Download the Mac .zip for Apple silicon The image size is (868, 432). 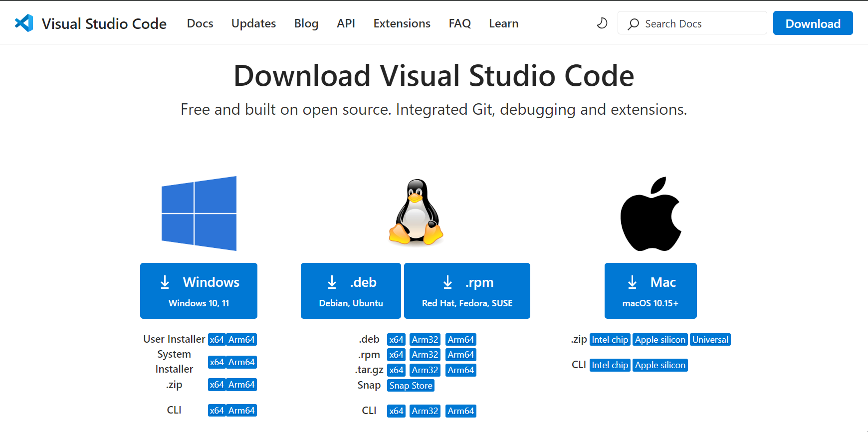(660, 340)
